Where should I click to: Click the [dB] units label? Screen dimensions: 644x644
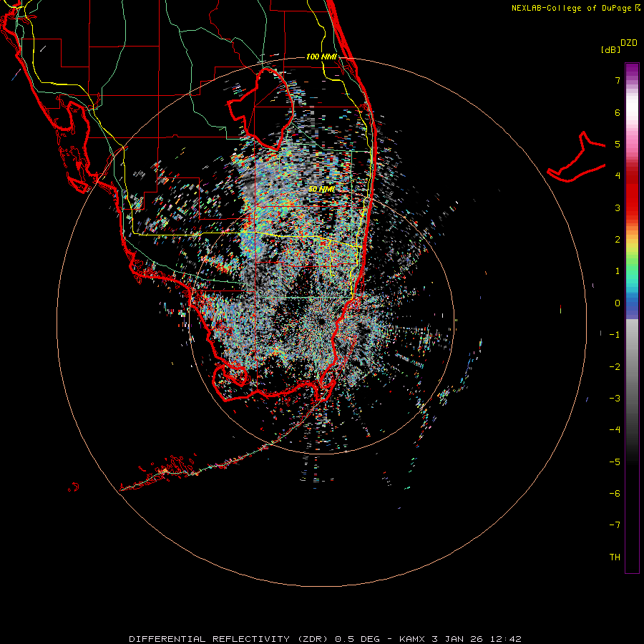(610, 49)
